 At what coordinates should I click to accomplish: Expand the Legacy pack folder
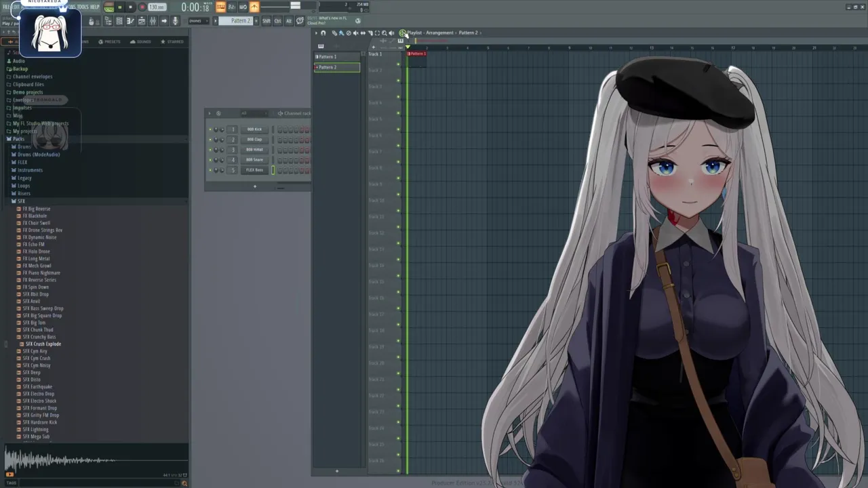(x=24, y=178)
